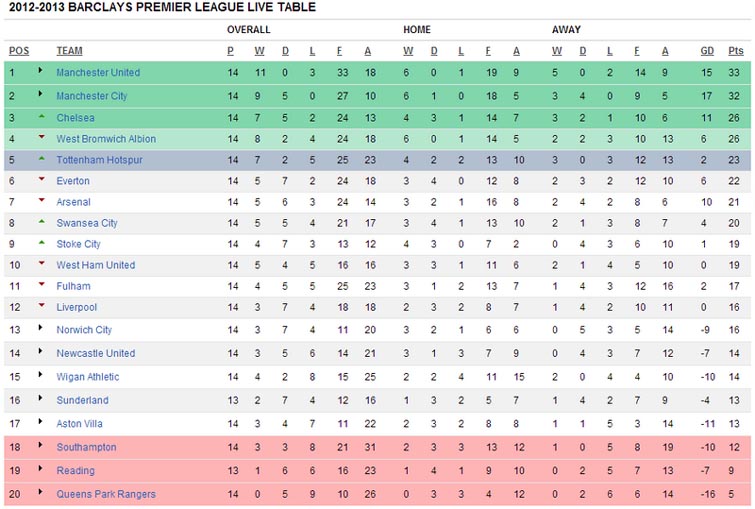Click the black arrow next to Queens Park Rangers
This screenshot has height=509, width=755.
[40, 492]
